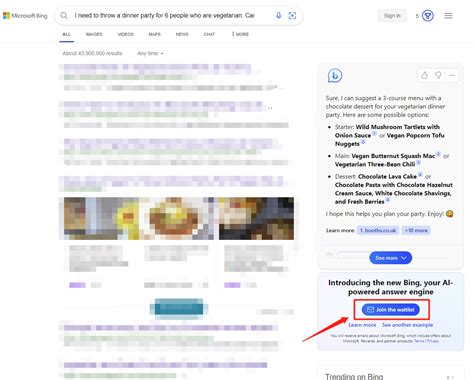Click the Bing chat logo icon
Screen dimensions: 474x380
pos(335,76)
